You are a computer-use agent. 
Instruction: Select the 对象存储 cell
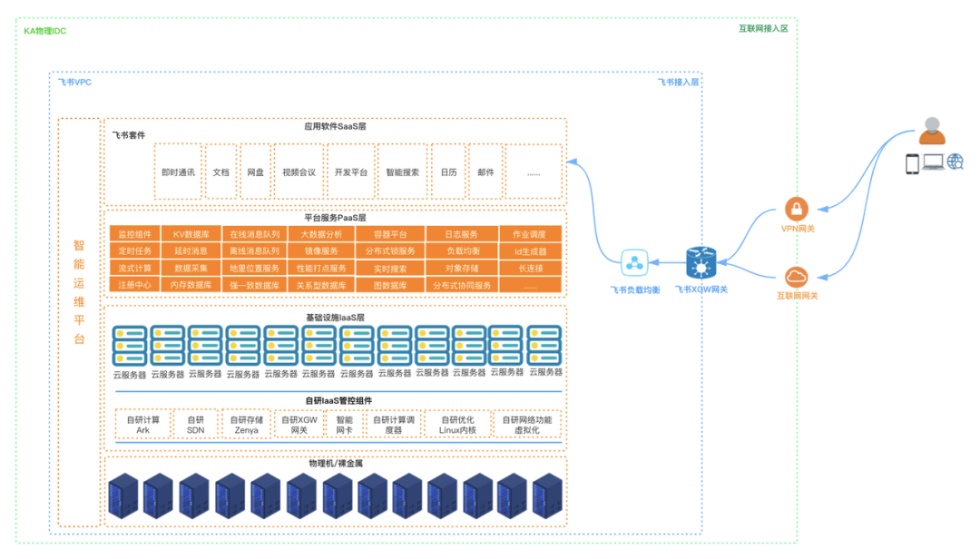462,268
